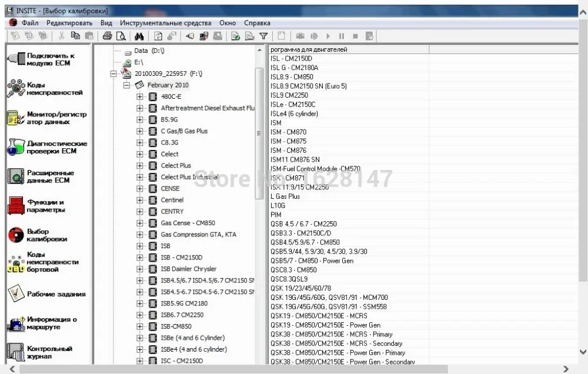Collapse the February 2010 tree node
The image size is (588, 374).
[127, 85]
